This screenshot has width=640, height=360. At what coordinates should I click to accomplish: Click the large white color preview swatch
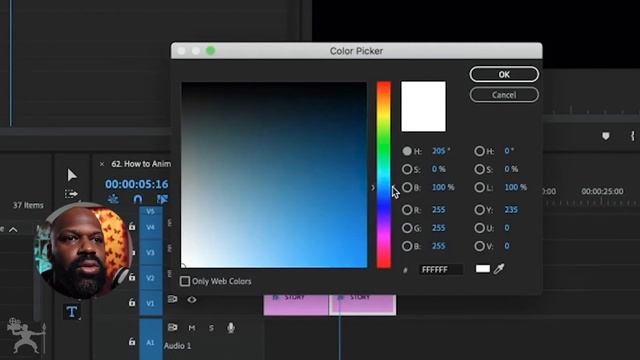click(423, 107)
